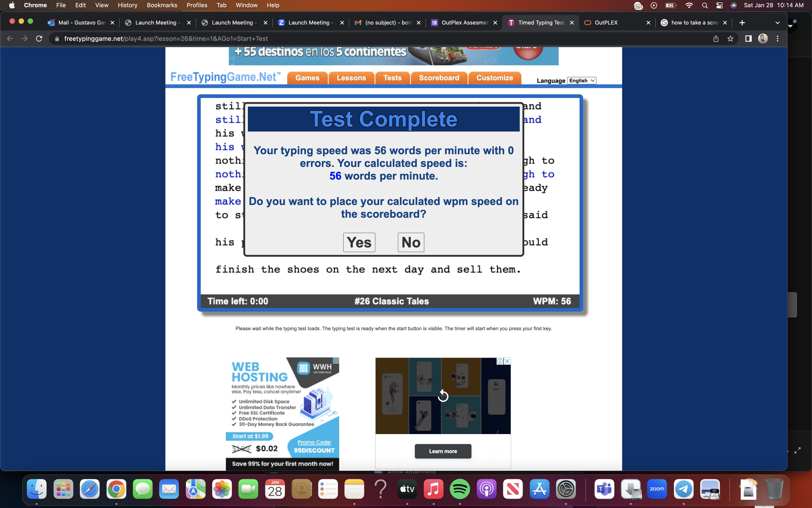Viewport: 812px width, 508px height.
Task: Go forward with Chrome's forward arrow
Action: (x=24, y=39)
